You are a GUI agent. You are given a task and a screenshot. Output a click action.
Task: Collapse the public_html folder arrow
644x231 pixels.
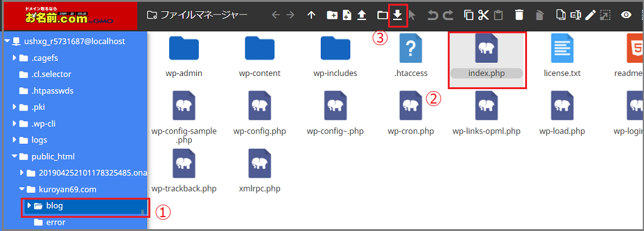(15, 156)
